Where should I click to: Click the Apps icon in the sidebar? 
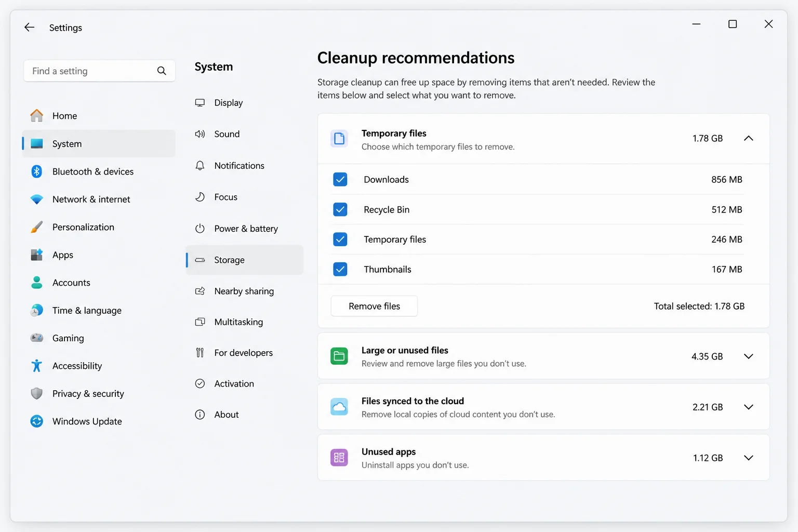tap(36, 255)
